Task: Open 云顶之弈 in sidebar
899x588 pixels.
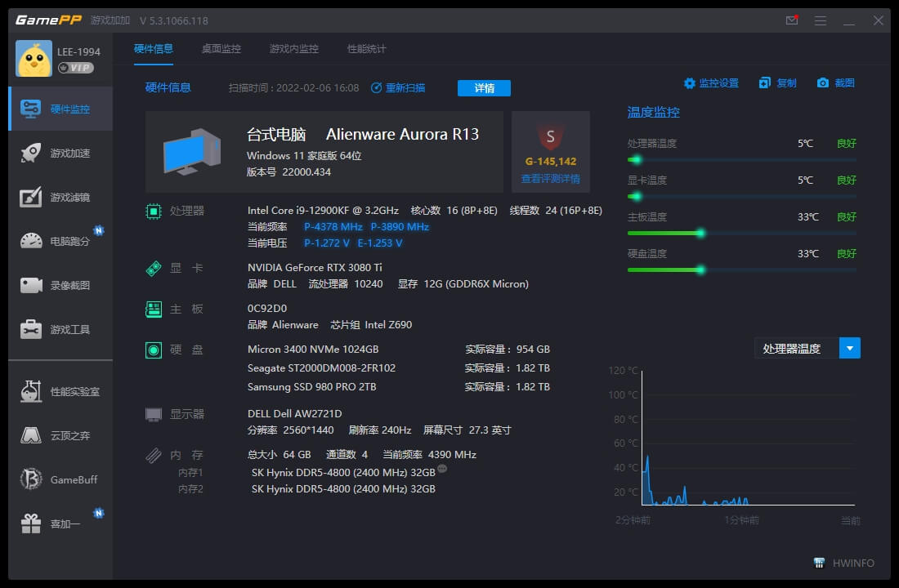Action: (x=60, y=435)
